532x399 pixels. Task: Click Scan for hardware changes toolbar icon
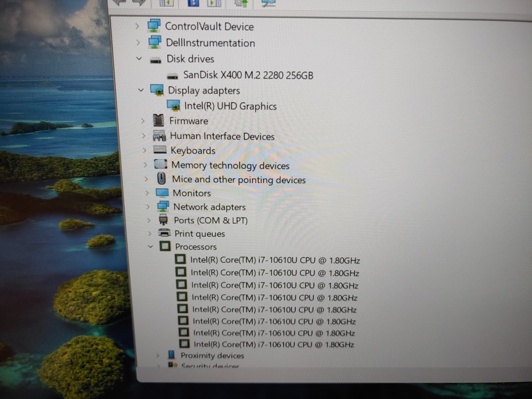pos(268,3)
